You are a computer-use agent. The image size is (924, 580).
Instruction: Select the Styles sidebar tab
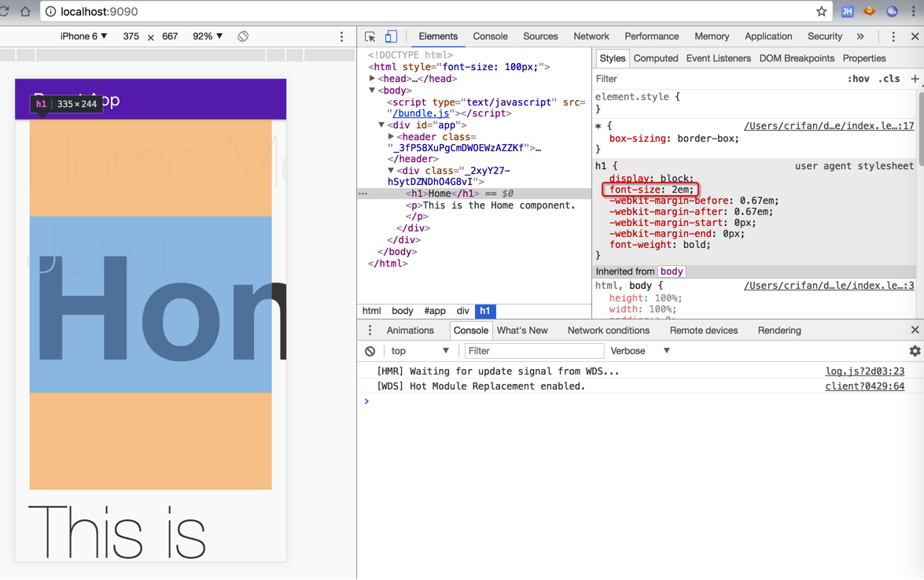point(613,58)
